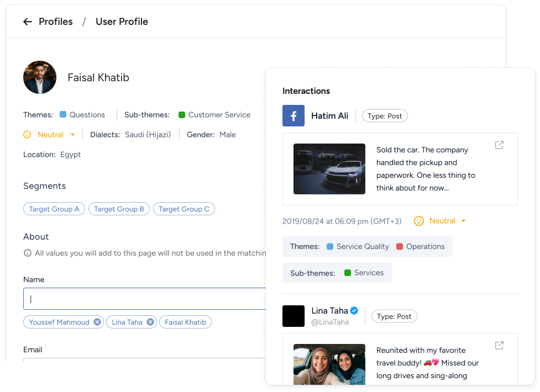540x392 pixels.
Task: Click the green Services sub-theme swatch
Action: click(348, 273)
